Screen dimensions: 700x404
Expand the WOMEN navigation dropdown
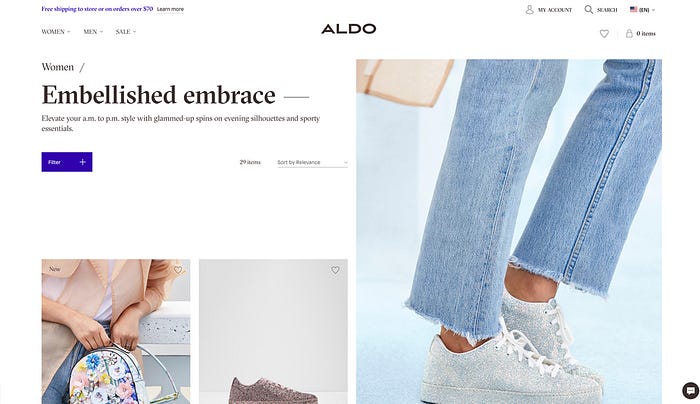click(x=56, y=32)
